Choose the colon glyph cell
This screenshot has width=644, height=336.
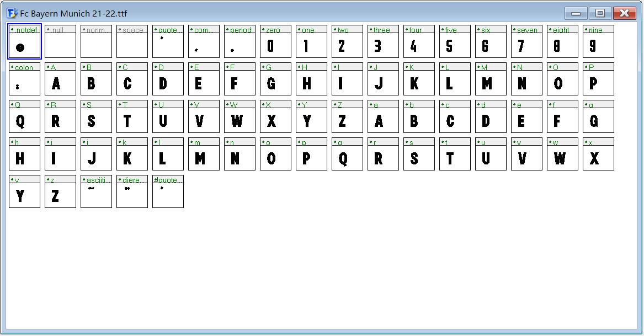(25, 79)
